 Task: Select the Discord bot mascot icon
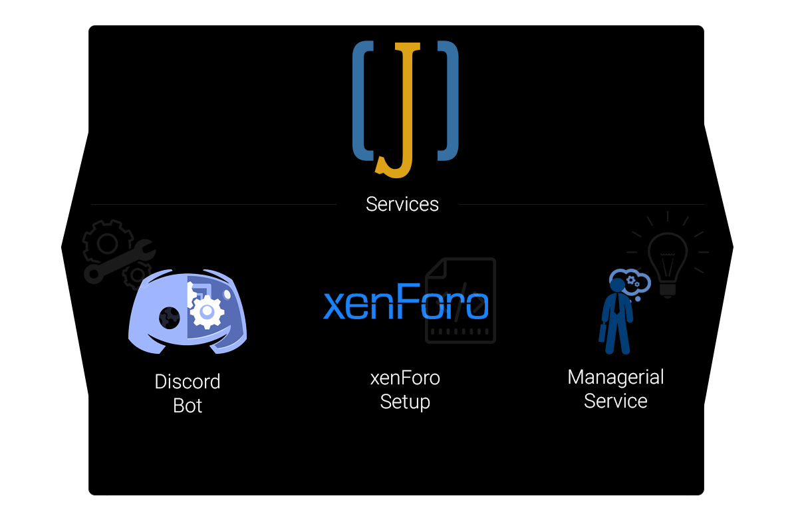click(188, 311)
